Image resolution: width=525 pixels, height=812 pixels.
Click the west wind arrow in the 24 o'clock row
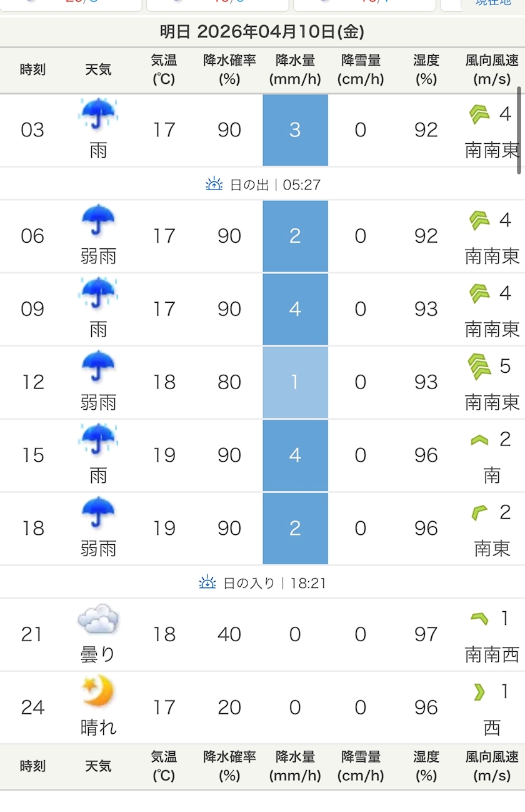[479, 691]
